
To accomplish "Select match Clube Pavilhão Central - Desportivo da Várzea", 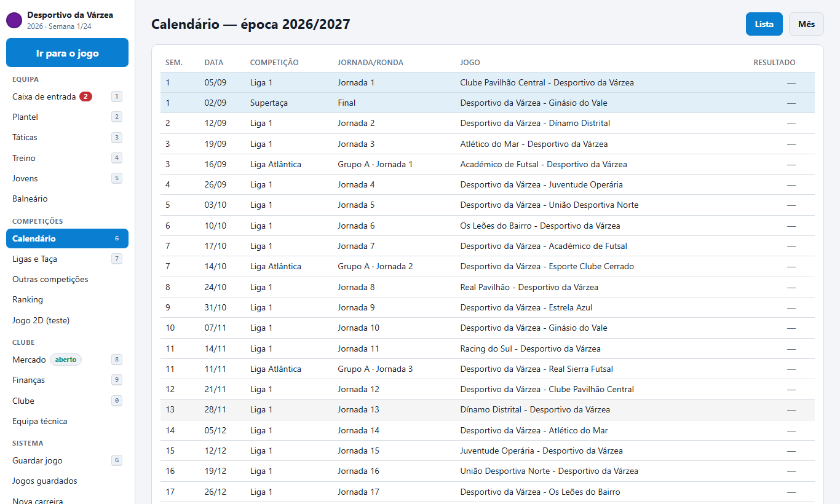I will click(x=488, y=82).
